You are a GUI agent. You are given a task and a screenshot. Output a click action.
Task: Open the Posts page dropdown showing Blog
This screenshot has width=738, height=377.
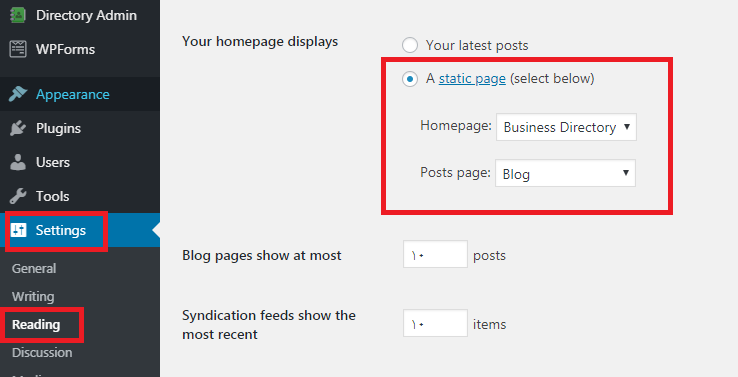565,173
